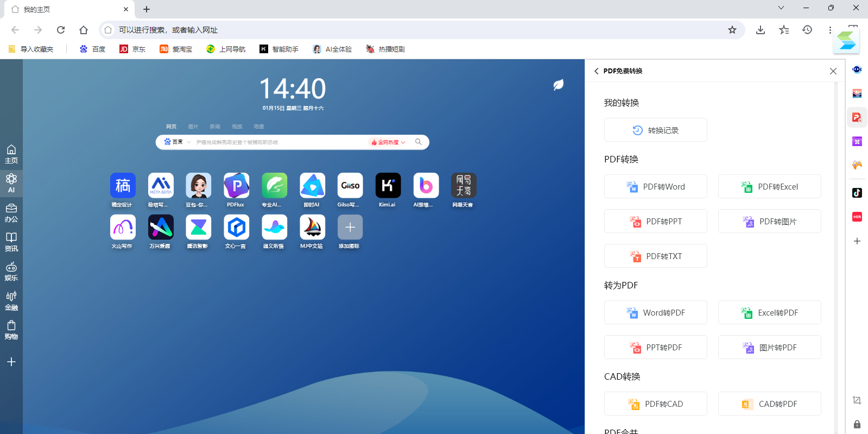Open the Kimi.ai shortcut tile
Image resolution: width=868 pixels, height=434 pixels.
388,186
